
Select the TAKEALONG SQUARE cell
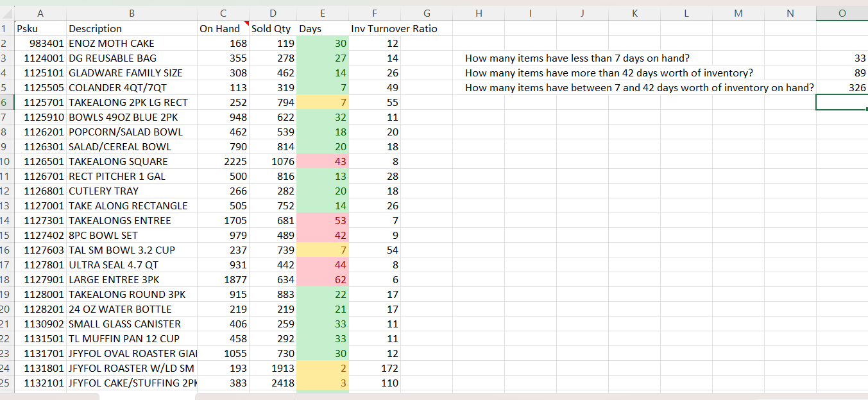click(x=132, y=161)
